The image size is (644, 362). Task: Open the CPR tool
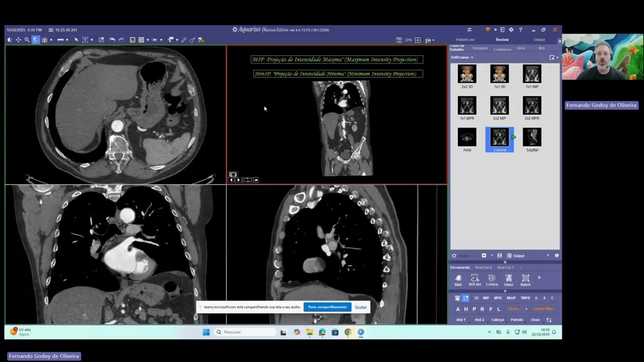click(408, 40)
